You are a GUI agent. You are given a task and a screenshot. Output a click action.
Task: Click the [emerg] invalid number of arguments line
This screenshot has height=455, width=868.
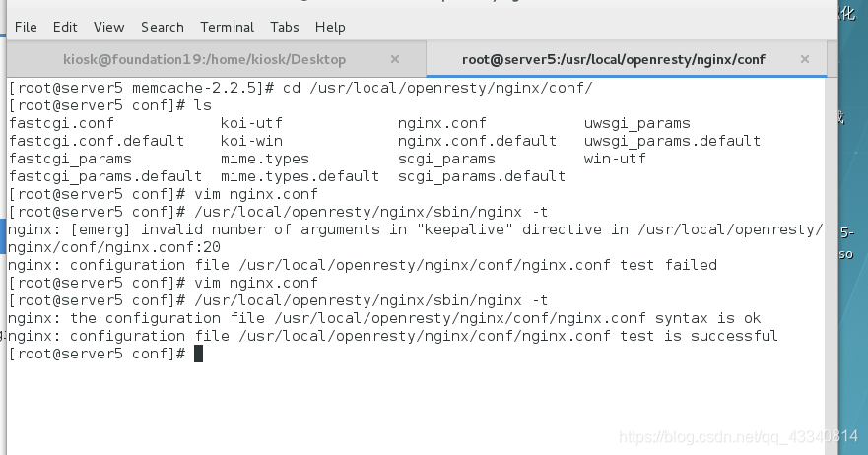[415, 229]
